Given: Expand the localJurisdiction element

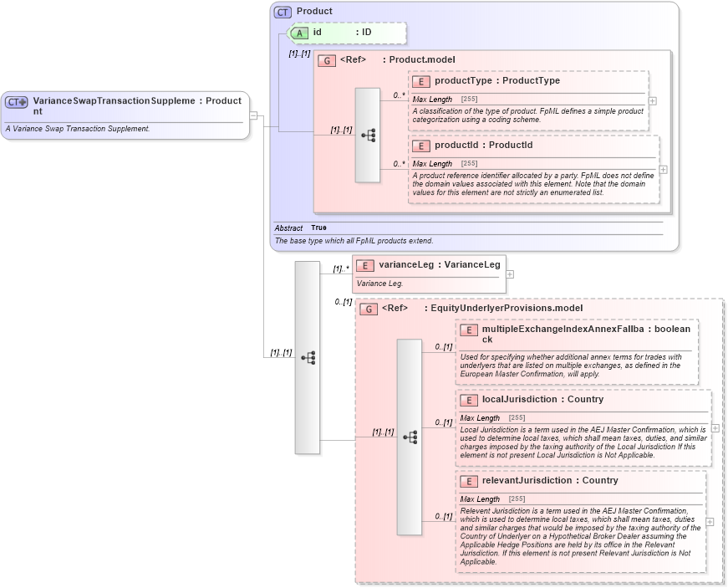Looking at the screenshot, I should pos(715,428).
